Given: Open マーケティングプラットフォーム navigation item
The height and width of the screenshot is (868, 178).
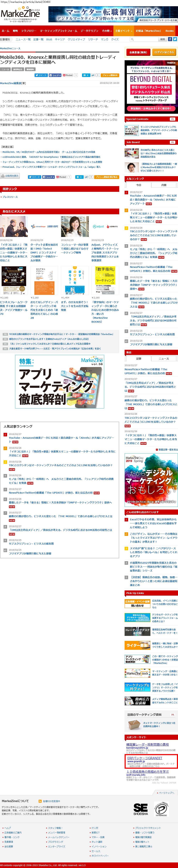Looking at the screenshot, I should point(59,31).
